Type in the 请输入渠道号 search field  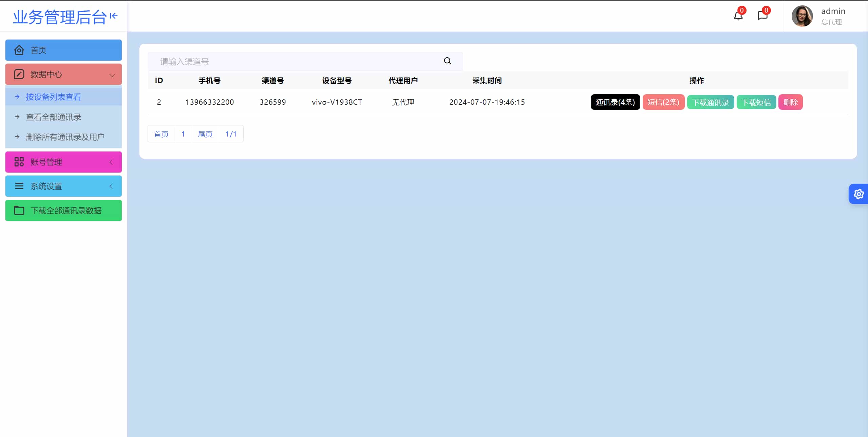click(x=295, y=61)
